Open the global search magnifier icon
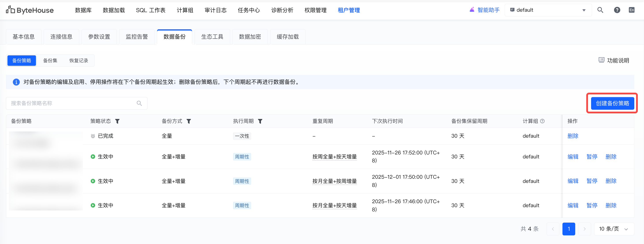The height and width of the screenshot is (244, 644). 600,10
